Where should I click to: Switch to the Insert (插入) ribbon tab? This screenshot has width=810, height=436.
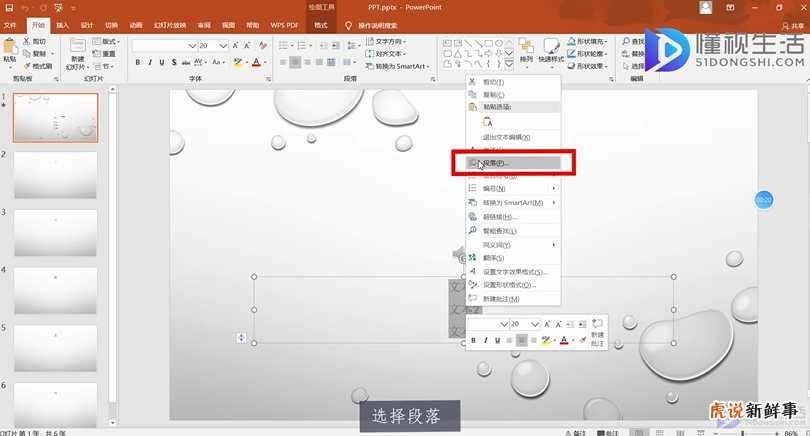(62, 24)
